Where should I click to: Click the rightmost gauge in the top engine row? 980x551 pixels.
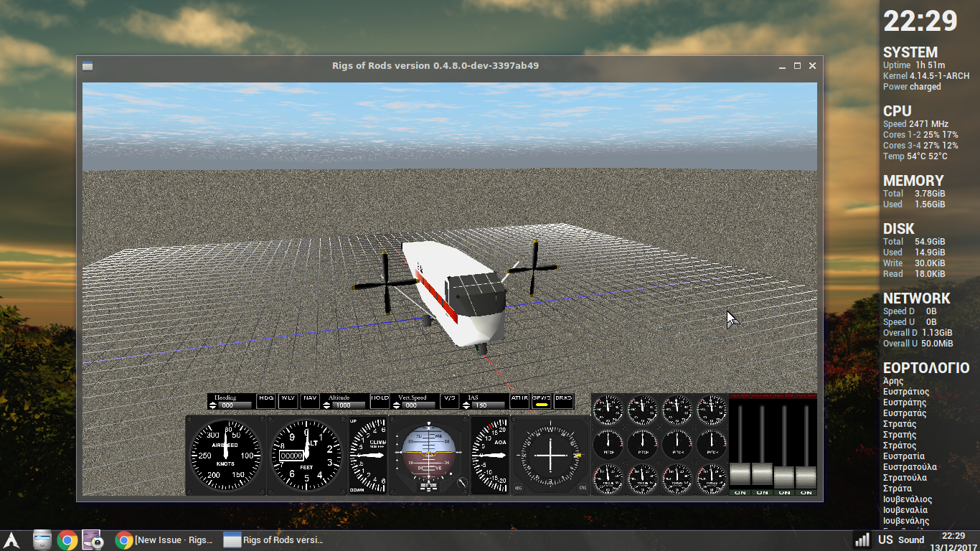712,410
